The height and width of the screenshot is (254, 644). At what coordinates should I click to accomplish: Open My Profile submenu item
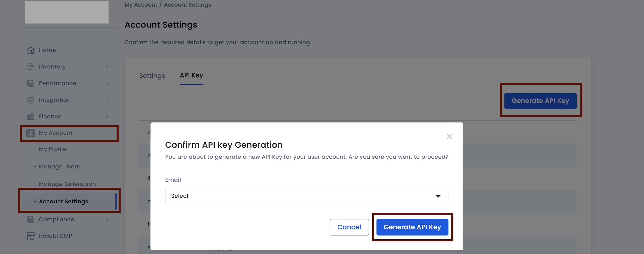(53, 149)
